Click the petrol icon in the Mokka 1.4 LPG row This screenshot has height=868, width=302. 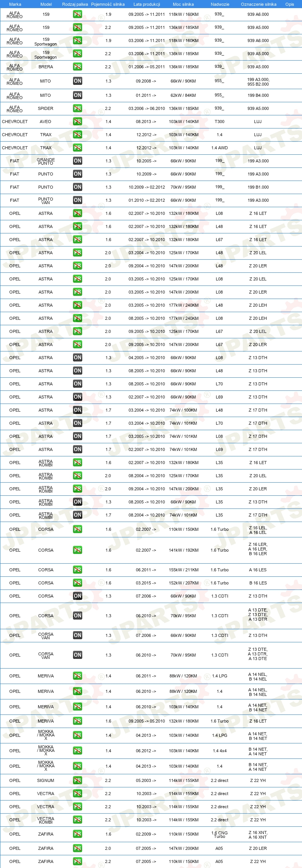click(x=77, y=735)
